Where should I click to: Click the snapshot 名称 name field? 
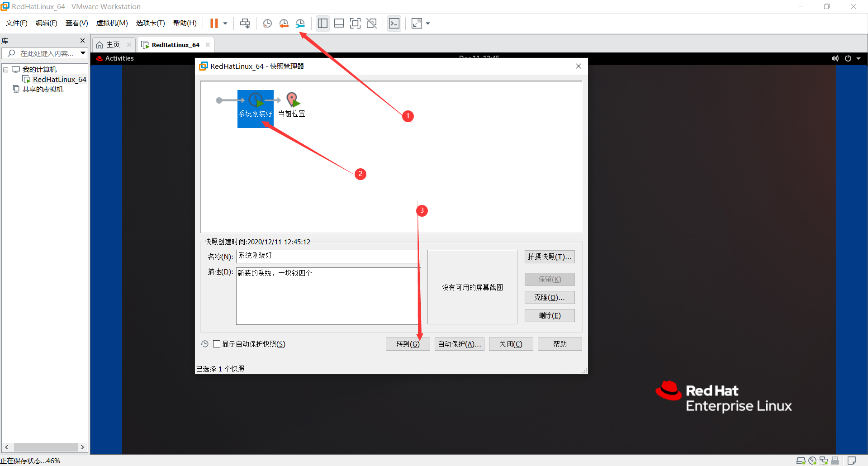coord(328,257)
